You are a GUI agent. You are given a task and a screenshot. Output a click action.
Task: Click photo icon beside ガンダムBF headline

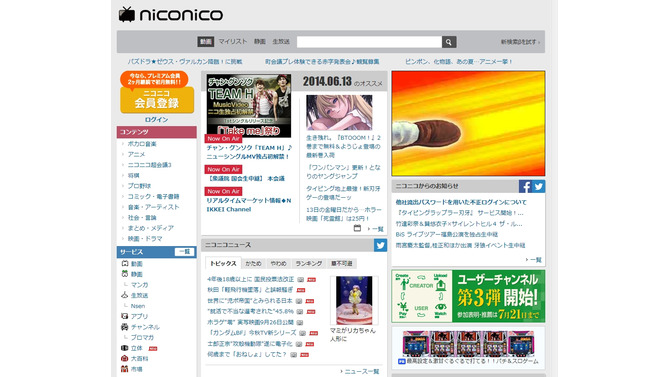[x=303, y=333]
